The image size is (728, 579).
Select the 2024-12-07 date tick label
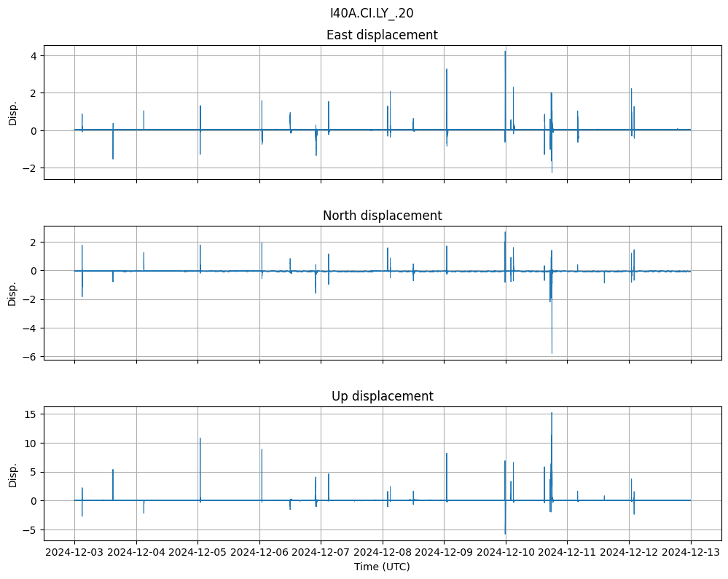click(321, 553)
